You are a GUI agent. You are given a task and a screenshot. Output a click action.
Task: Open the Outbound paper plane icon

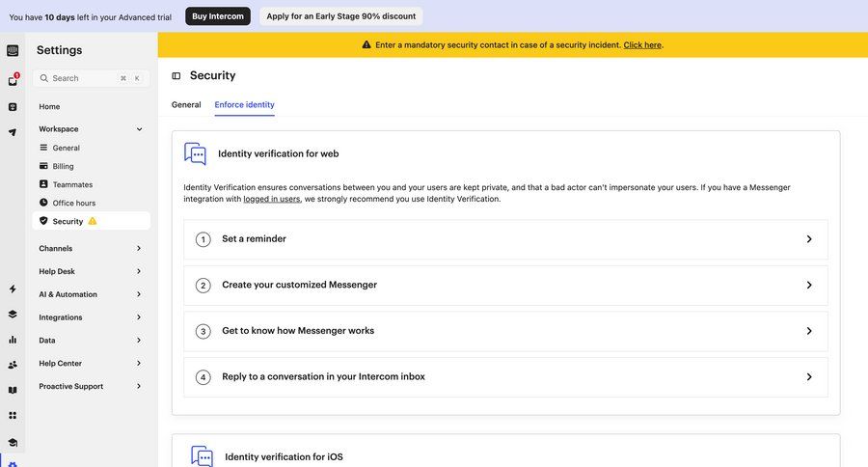tap(13, 132)
